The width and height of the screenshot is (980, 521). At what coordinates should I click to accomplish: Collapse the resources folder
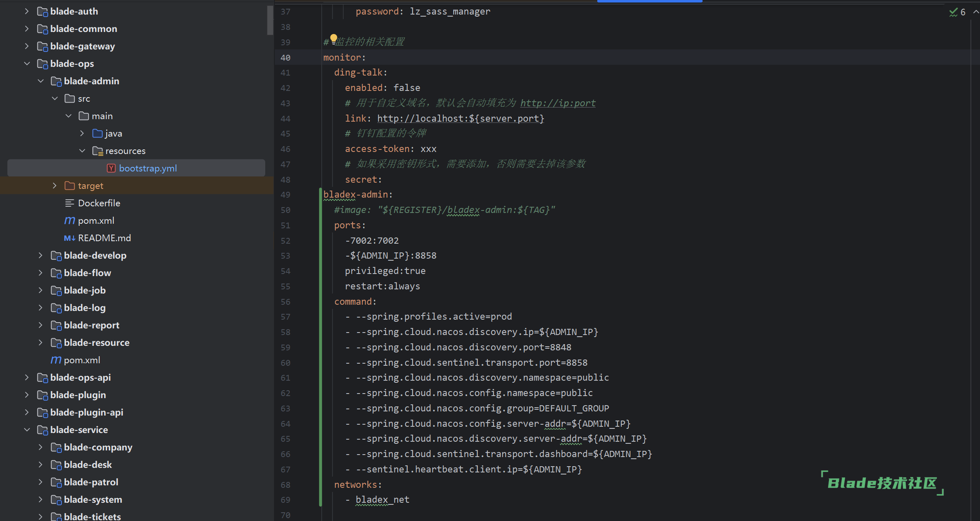(82, 151)
